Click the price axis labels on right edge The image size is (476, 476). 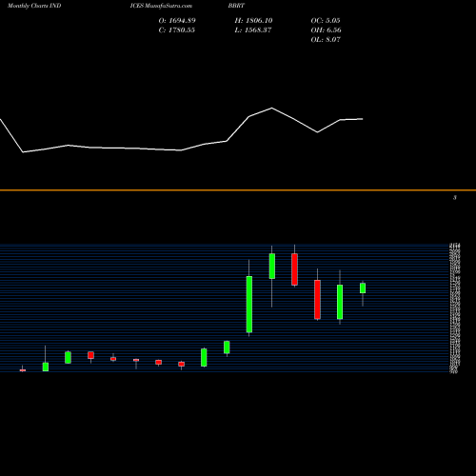(x=455, y=308)
